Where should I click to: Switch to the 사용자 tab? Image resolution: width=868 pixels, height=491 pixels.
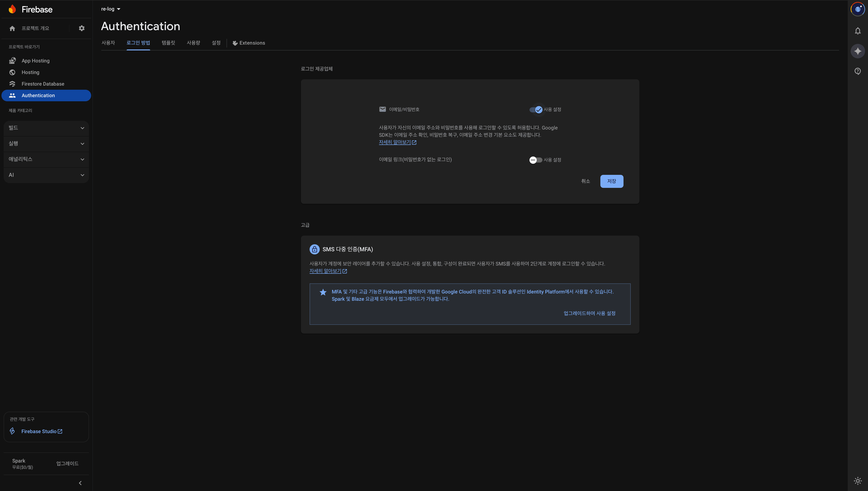point(108,43)
